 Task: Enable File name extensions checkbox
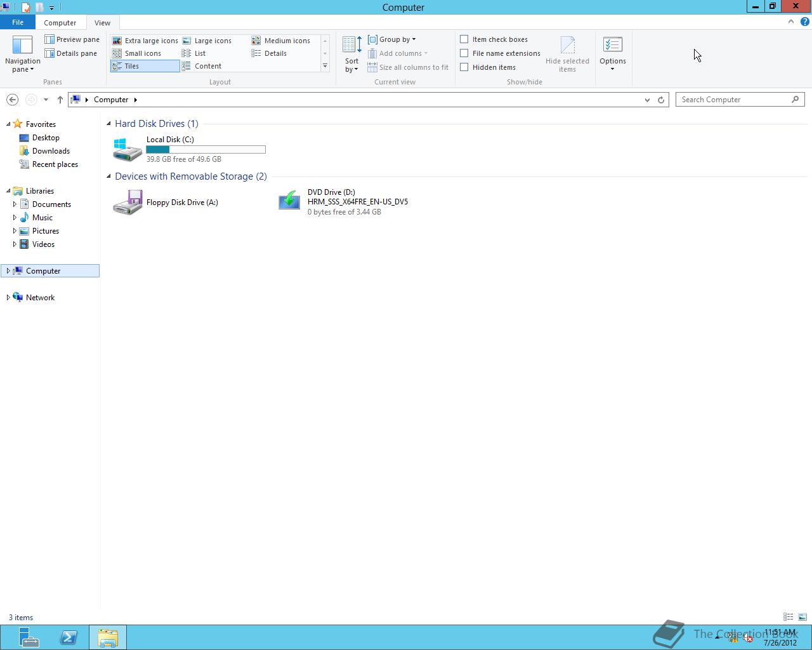[x=464, y=53]
